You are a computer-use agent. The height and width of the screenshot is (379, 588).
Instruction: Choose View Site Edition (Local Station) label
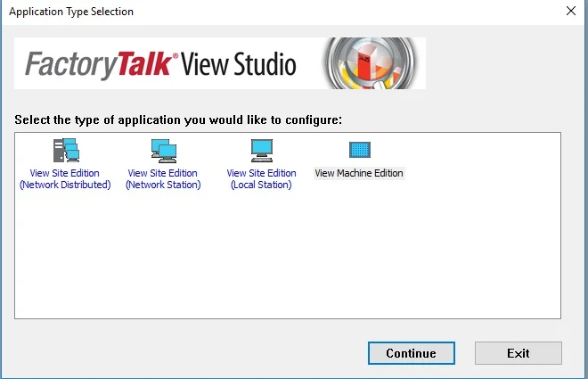[261, 179]
